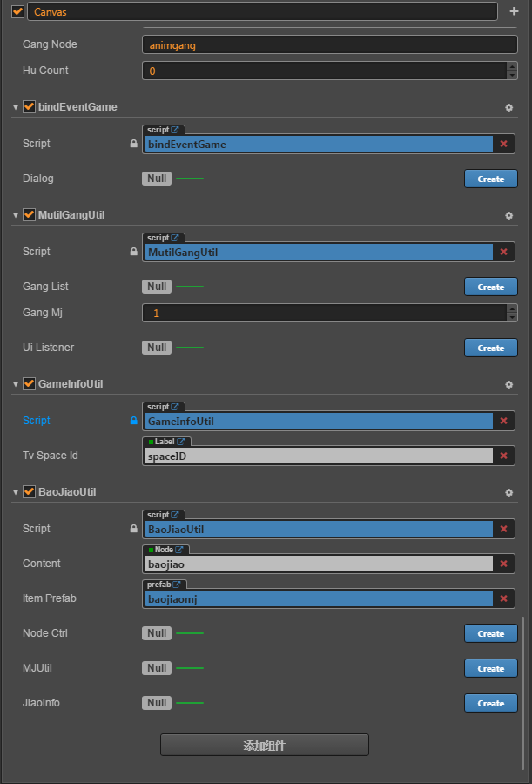
Task: Disable the bindEventGame component checkbox
Action: click(29, 107)
